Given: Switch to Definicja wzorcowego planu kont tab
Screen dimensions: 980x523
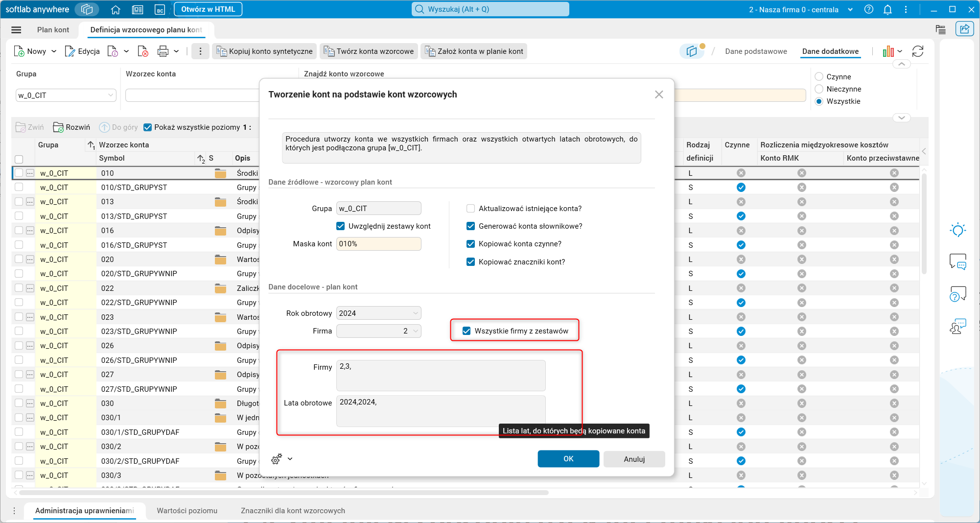Looking at the screenshot, I should 146,30.
